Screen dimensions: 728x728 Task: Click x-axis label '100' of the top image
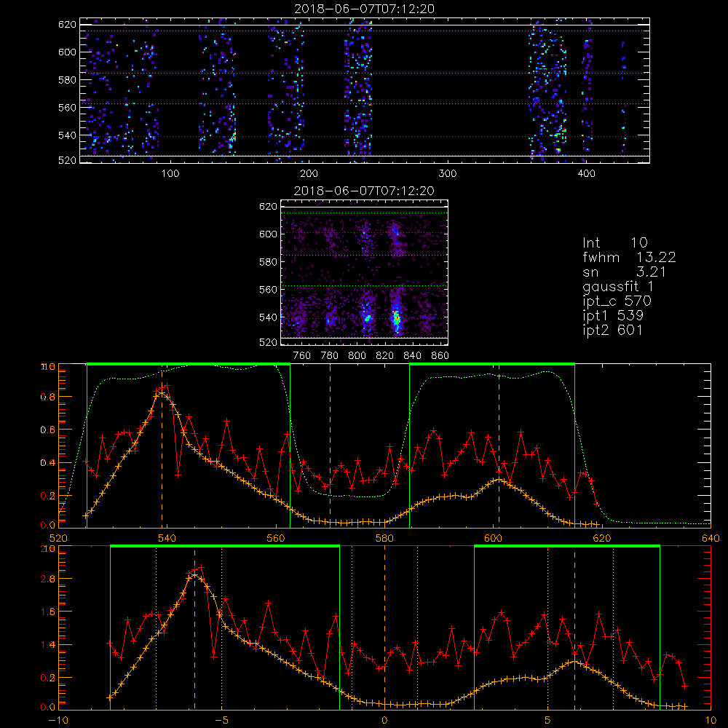tap(170, 174)
